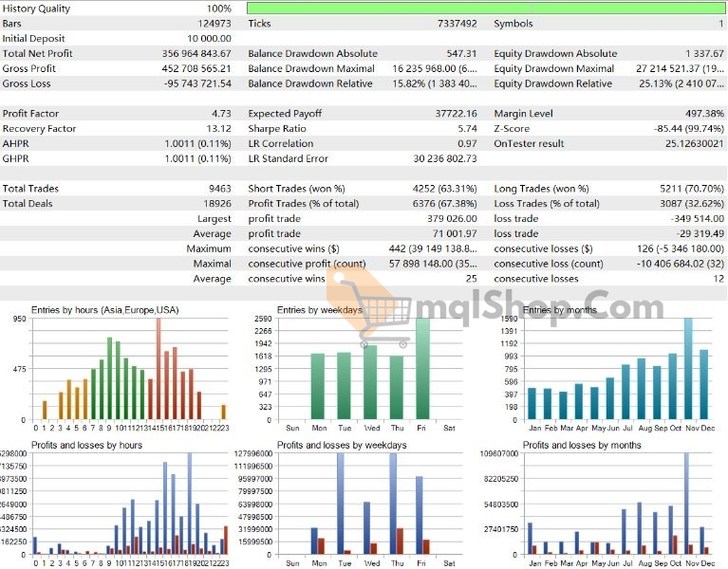Image resolution: width=728 pixels, height=569 pixels.
Task: Click the Entries by hours chart title
Action: [x=105, y=310]
